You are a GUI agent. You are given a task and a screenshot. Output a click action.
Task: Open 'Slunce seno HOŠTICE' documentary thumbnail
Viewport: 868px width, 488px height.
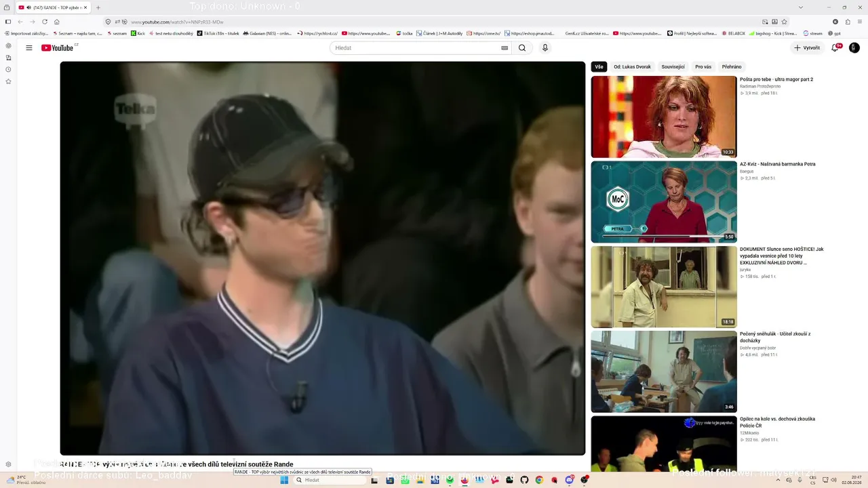pyautogui.click(x=664, y=287)
